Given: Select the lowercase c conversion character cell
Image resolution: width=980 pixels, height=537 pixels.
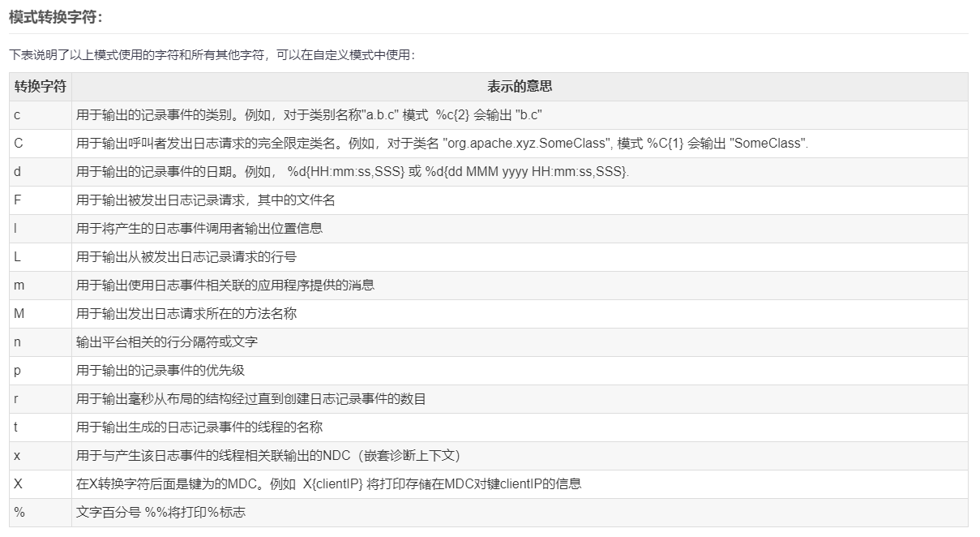Looking at the screenshot, I should tap(41, 115).
